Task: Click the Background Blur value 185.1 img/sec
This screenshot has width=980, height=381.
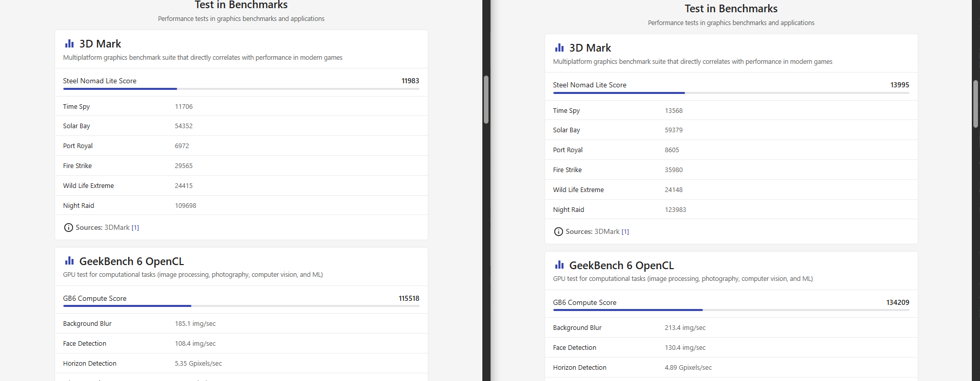Action: click(x=195, y=324)
